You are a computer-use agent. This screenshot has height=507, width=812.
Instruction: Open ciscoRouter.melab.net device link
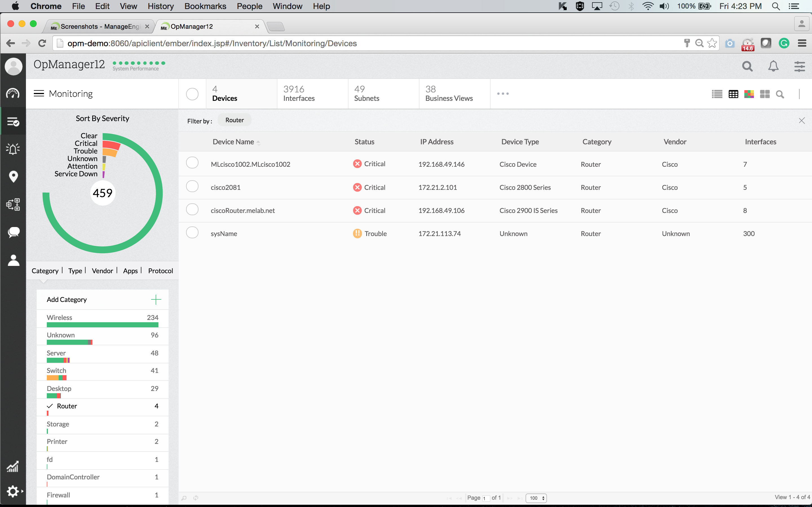[242, 211]
